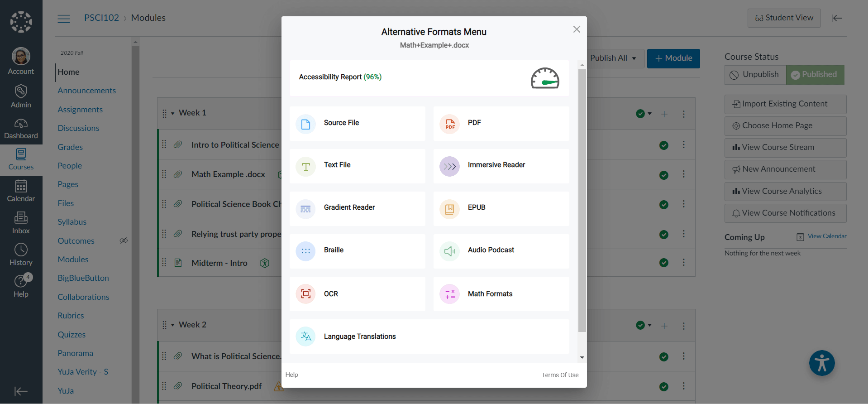Toggle publish status of Math Example .docx

pyautogui.click(x=664, y=175)
